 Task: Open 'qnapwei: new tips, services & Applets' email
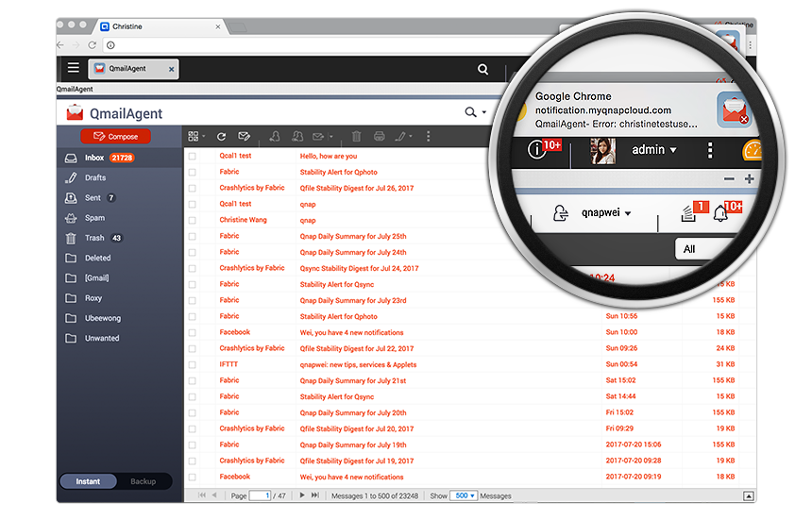point(359,365)
